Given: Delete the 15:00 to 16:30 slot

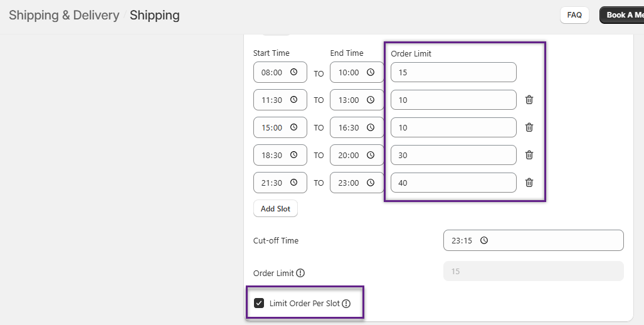Looking at the screenshot, I should pyautogui.click(x=529, y=127).
